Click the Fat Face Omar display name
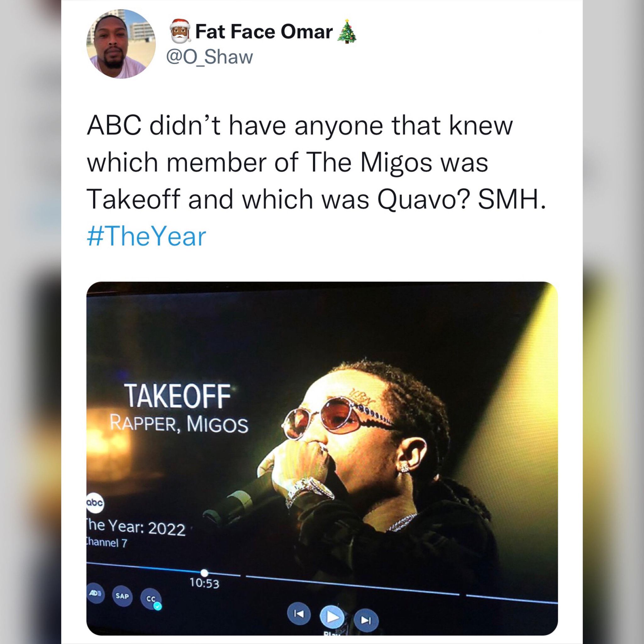 coord(264,32)
